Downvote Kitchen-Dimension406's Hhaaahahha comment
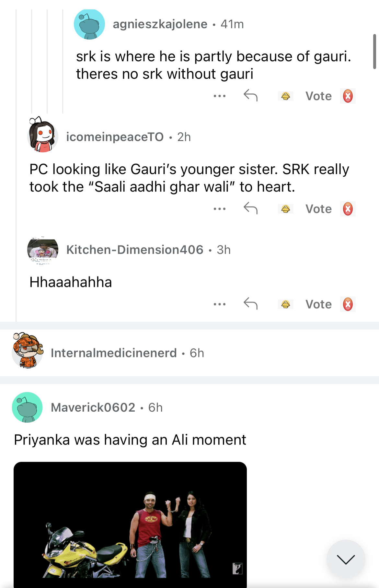The width and height of the screenshot is (379, 588). coord(348,304)
